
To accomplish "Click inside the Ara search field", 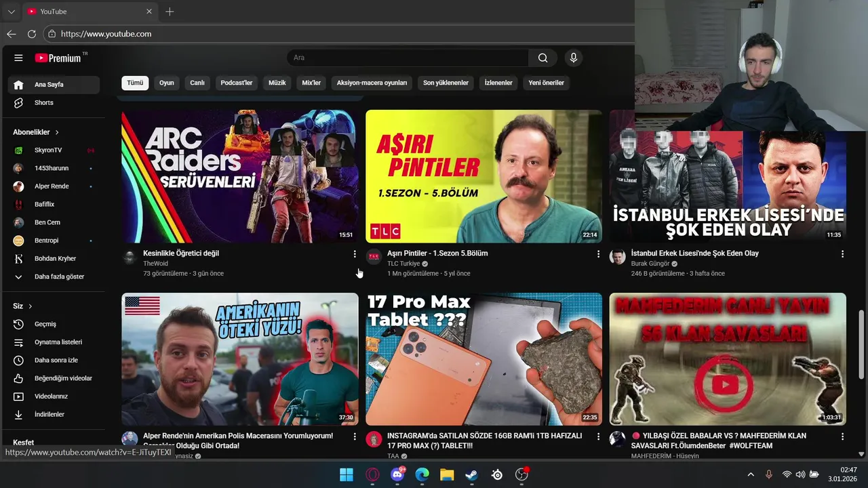I will click(x=408, y=58).
